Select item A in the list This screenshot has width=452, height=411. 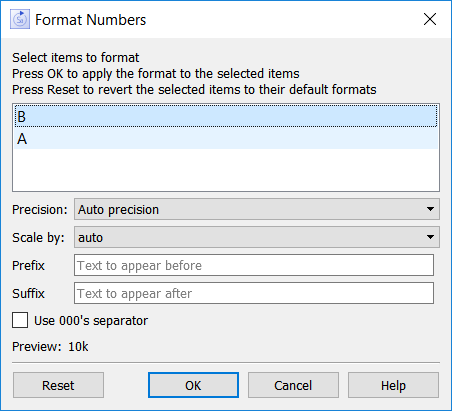tap(226, 138)
